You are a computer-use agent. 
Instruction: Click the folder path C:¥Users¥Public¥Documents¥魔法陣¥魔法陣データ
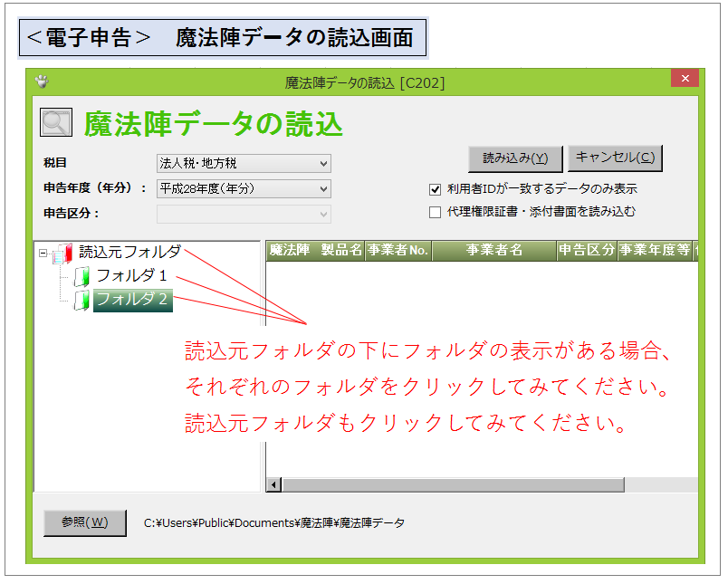tap(274, 523)
